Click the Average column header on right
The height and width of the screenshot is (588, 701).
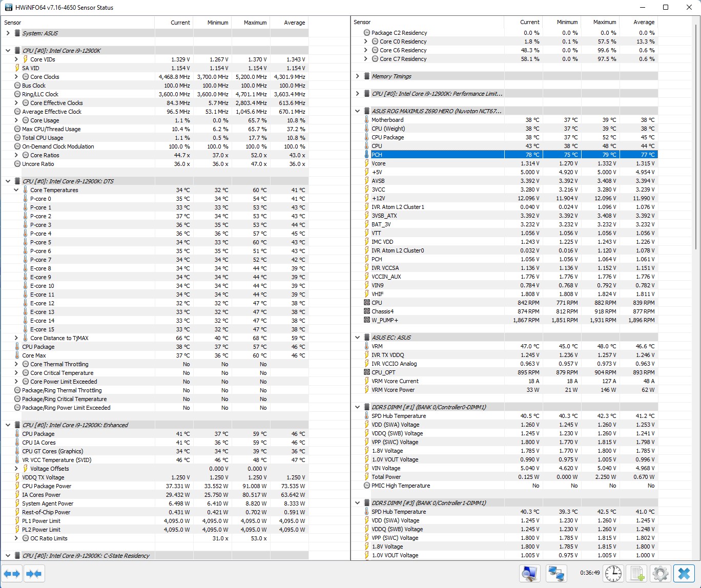pyautogui.click(x=638, y=22)
